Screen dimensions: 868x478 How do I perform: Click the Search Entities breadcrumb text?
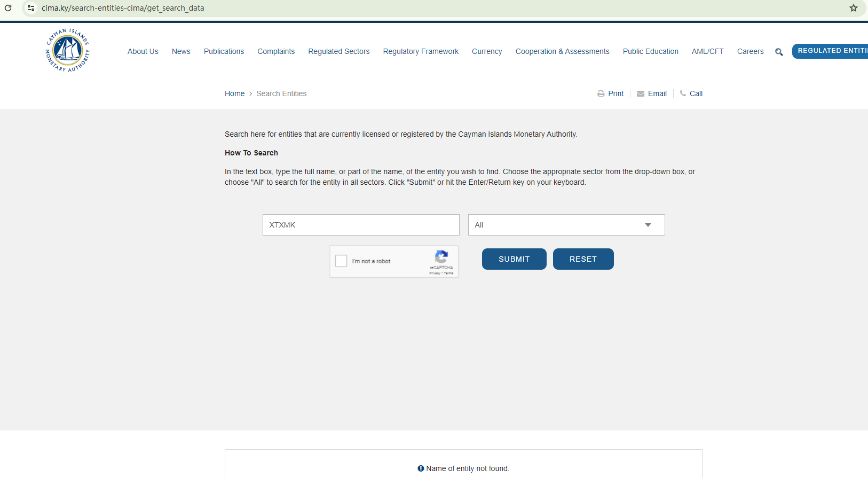tap(281, 93)
